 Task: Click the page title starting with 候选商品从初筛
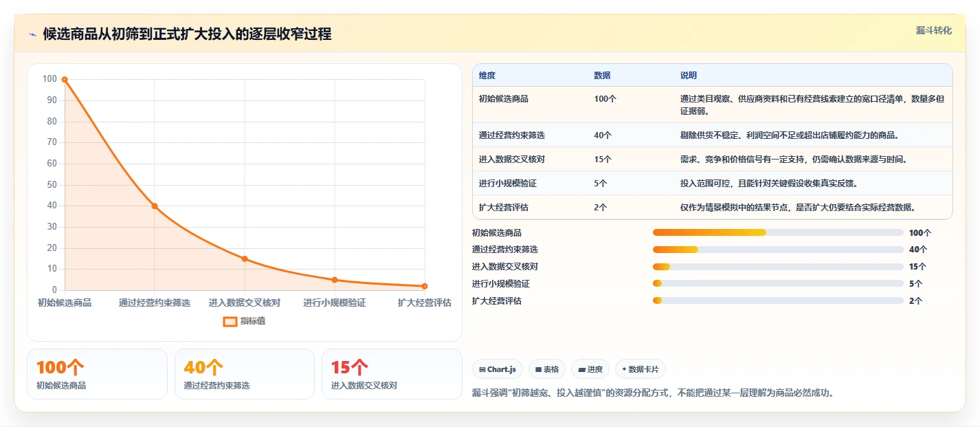(x=187, y=34)
